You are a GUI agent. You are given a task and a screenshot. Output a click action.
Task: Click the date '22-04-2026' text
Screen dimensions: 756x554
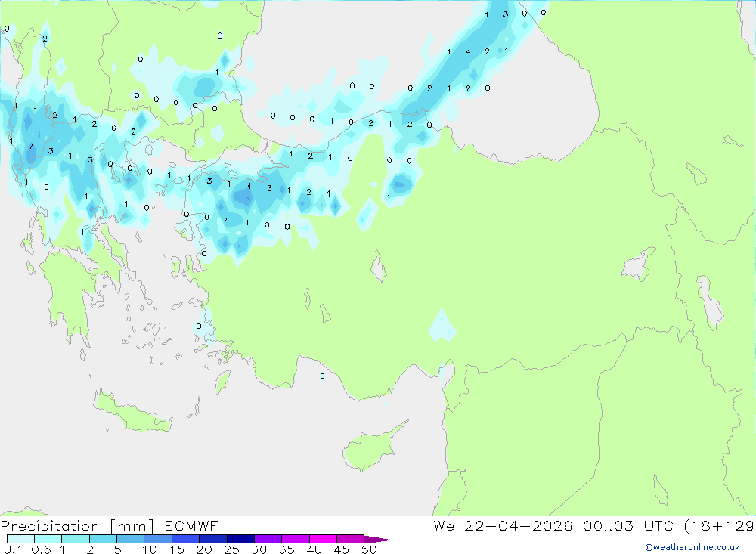click(519, 525)
